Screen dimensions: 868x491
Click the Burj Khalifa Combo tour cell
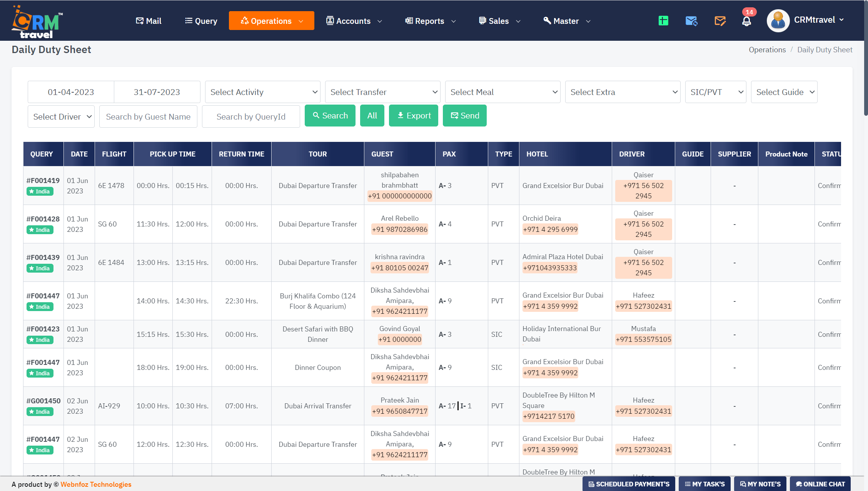point(318,301)
